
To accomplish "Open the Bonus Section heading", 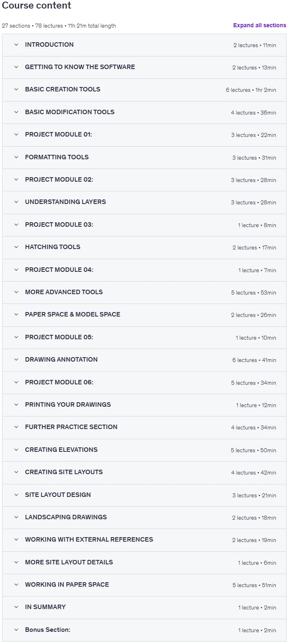I will (48, 630).
